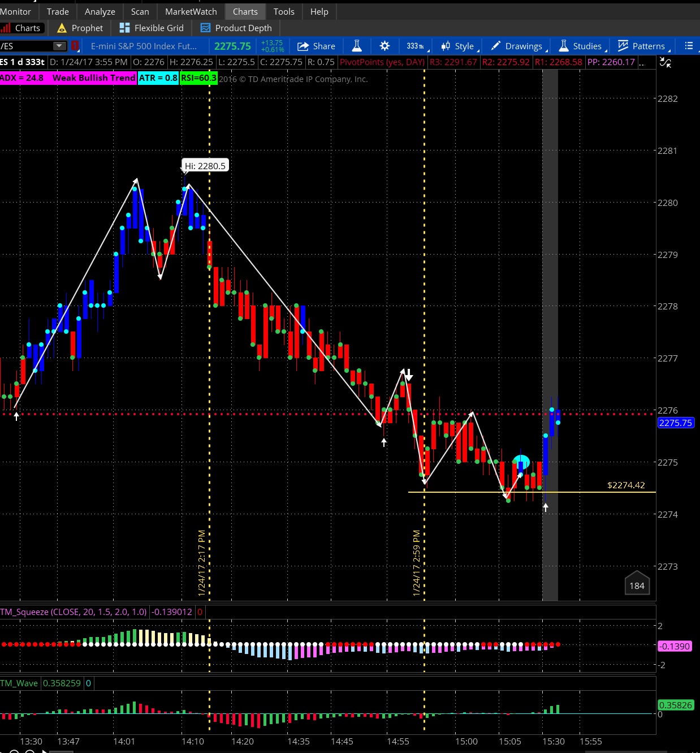Click the yellow $2274.42 price level line label
The height and width of the screenshot is (753, 700).
625,485
